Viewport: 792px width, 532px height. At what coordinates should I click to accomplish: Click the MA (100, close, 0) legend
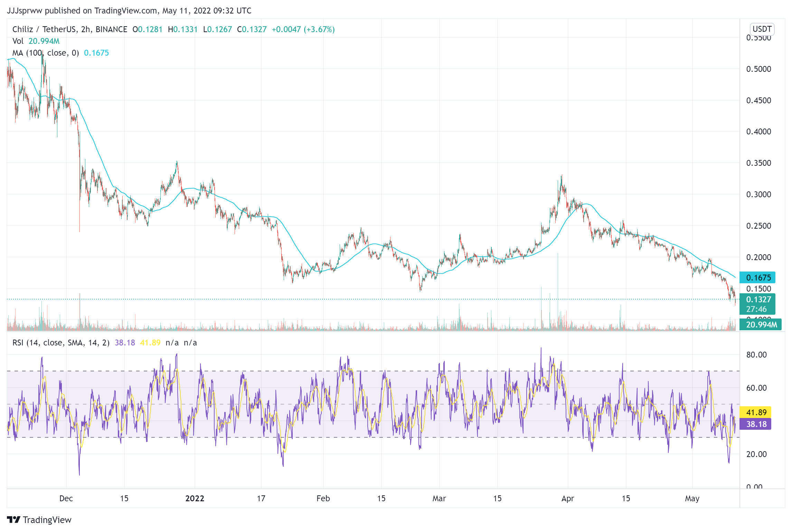46,53
